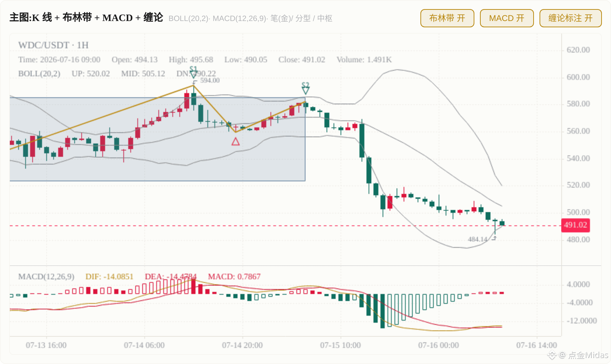Click the MACD(12,26,9) panel label

46,277
